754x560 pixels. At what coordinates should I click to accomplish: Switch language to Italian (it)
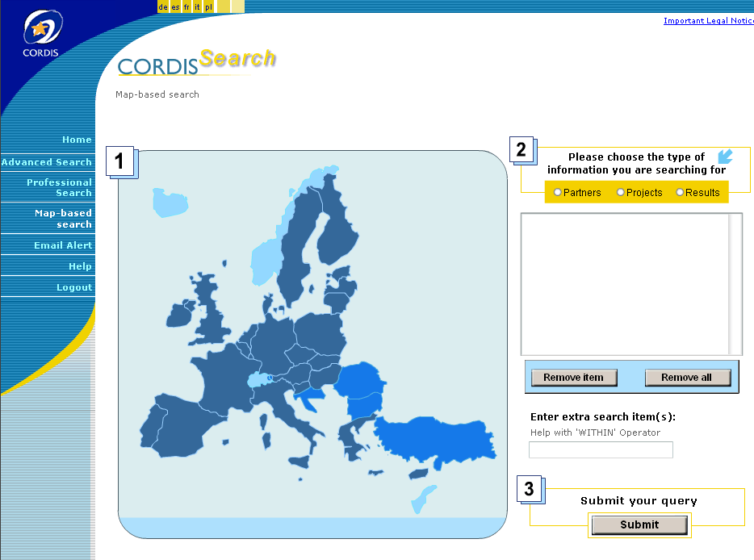coord(197,6)
